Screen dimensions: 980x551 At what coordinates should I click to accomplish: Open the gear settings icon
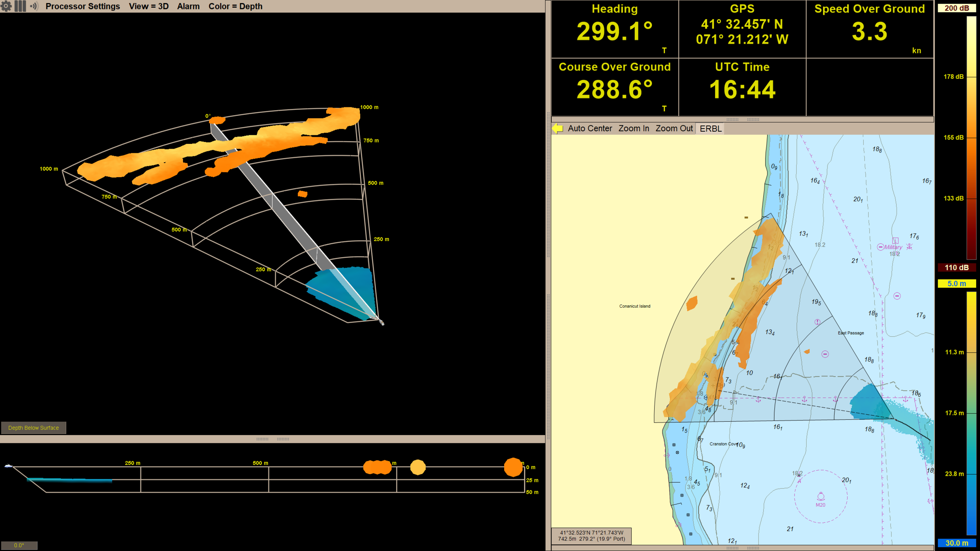coord(6,6)
